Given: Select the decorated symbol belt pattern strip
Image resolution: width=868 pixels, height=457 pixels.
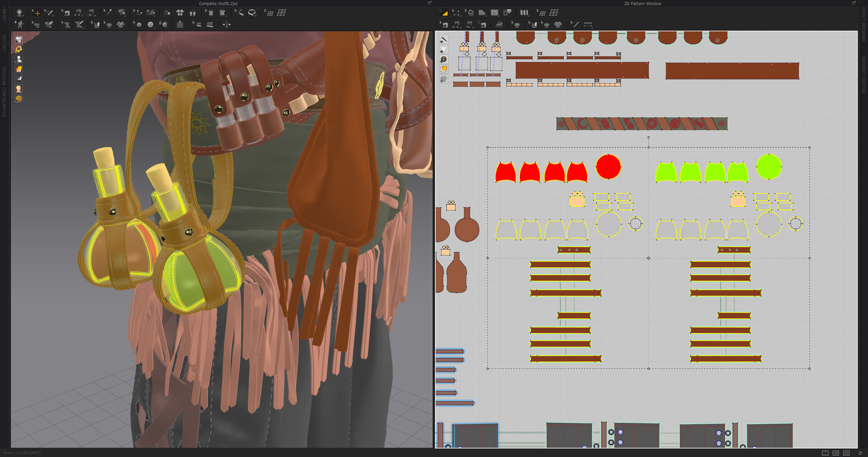Looking at the screenshot, I should 642,124.
